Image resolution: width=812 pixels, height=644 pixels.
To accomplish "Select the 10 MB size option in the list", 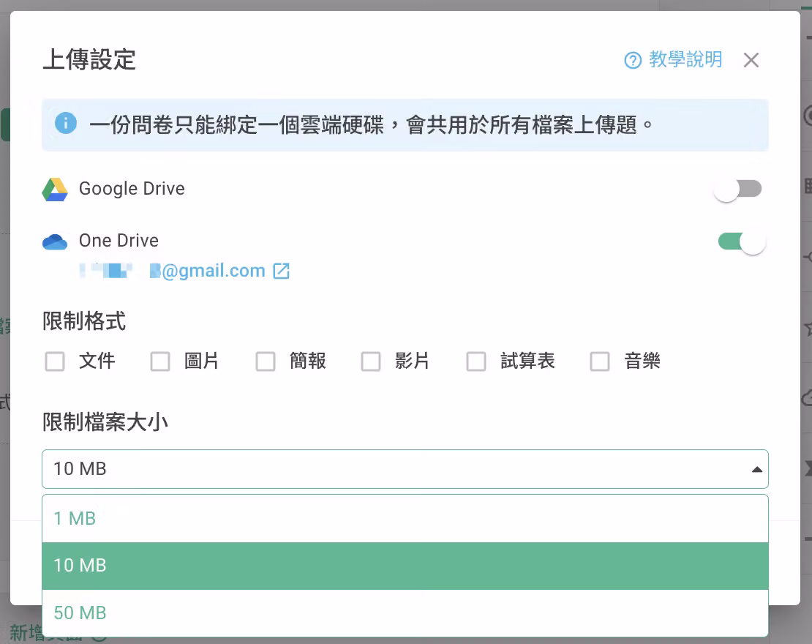I will pos(405,566).
